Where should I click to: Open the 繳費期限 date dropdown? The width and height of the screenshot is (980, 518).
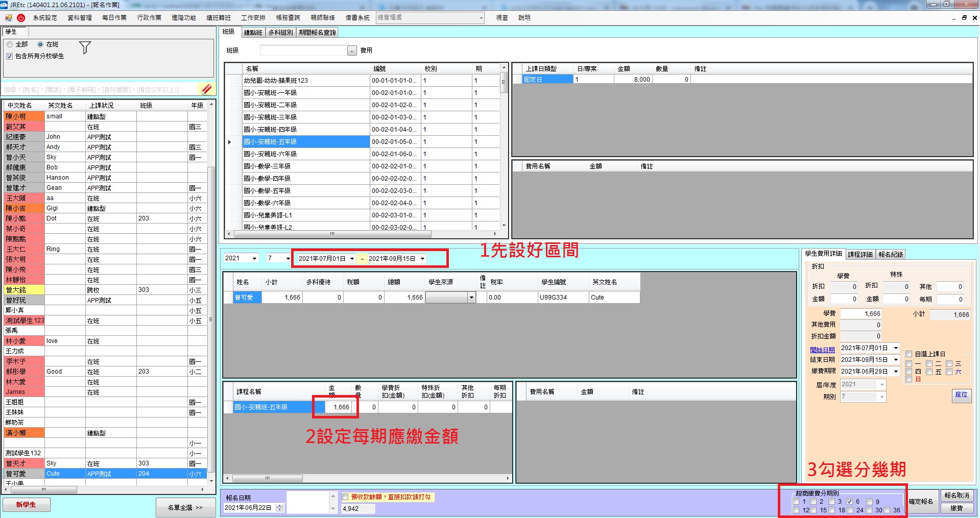(x=896, y=372)
